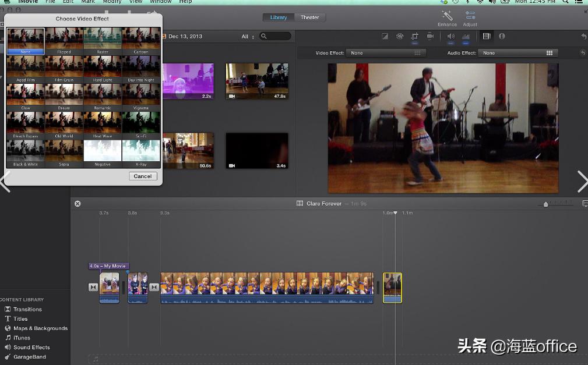The image size is (588, 365).
Task: Select the color balance adjustment icon
Action: point(385,37)
